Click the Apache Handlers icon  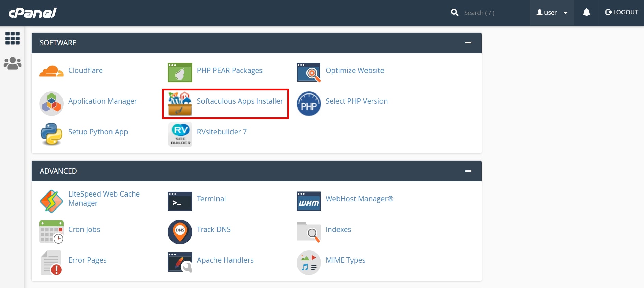point(180,262)
